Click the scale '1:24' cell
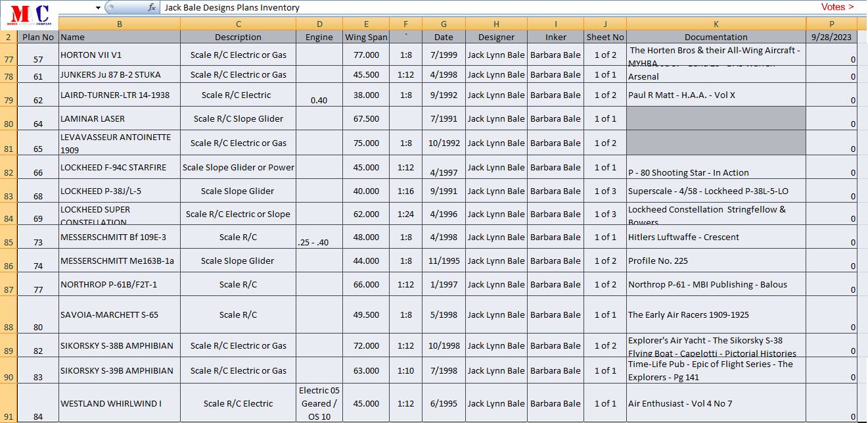Screen dimensions: 868x423 click(x=406, y=214)
